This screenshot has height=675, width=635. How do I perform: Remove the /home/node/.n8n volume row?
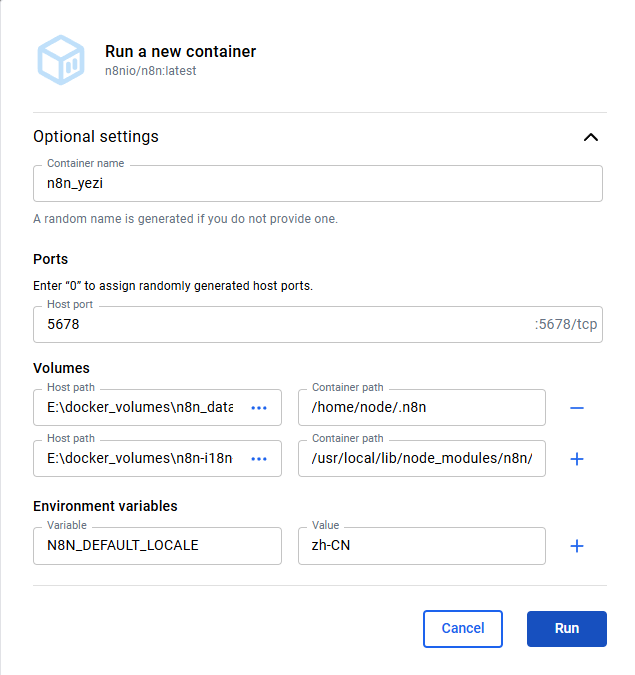pyautogui.click(x=576, y=408)
